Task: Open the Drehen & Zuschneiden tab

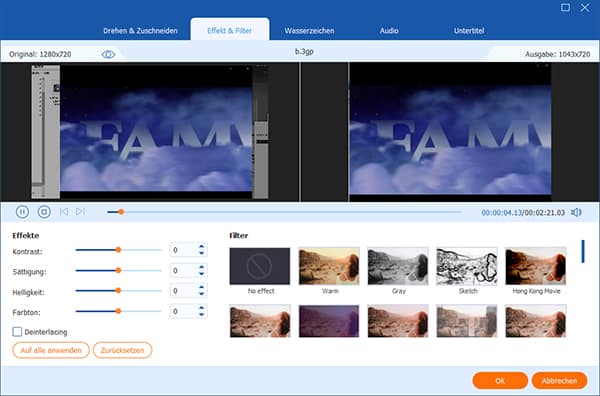Action: tap(140, 31)
